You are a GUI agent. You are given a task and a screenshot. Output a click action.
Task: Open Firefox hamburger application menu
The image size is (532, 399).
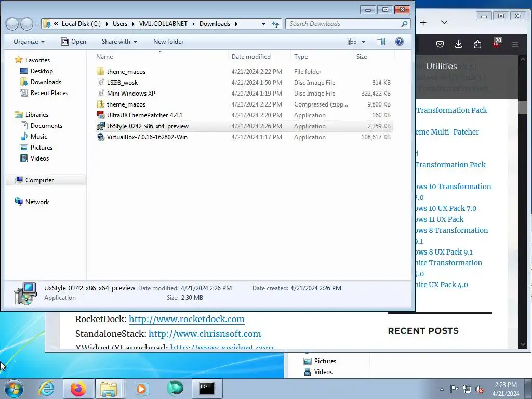click(x=515, y=44)
